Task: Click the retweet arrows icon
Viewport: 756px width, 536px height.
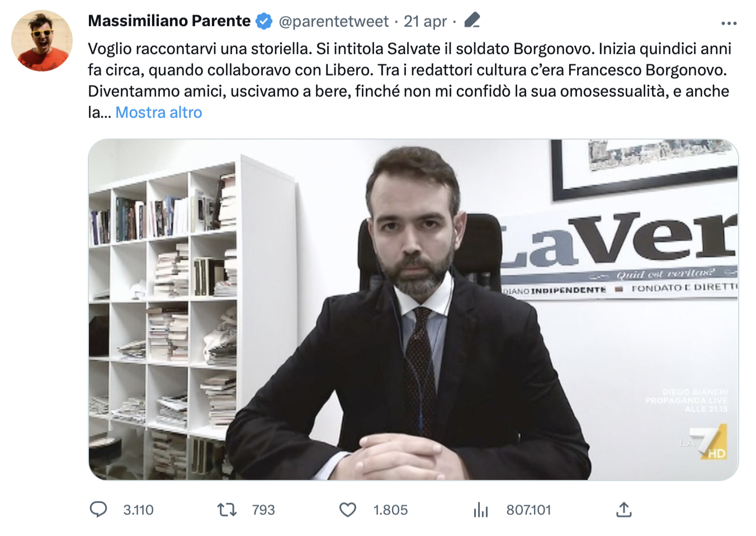Action: tap(227, 509)
